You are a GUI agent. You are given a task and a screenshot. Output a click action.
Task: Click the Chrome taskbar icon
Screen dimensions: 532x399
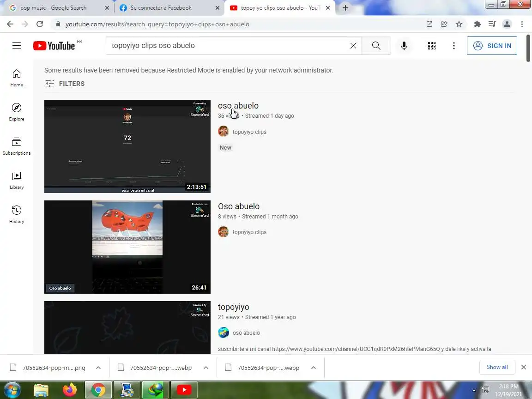98,390
